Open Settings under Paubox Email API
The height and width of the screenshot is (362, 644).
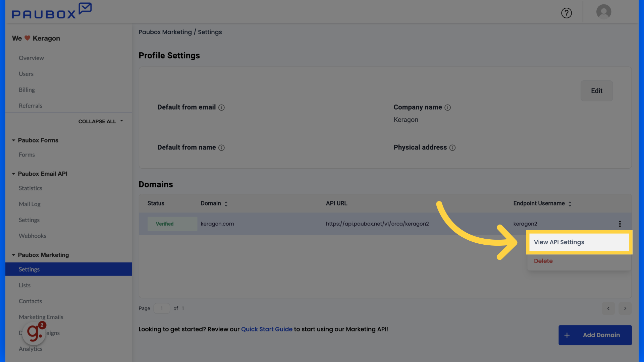(29, 220)
